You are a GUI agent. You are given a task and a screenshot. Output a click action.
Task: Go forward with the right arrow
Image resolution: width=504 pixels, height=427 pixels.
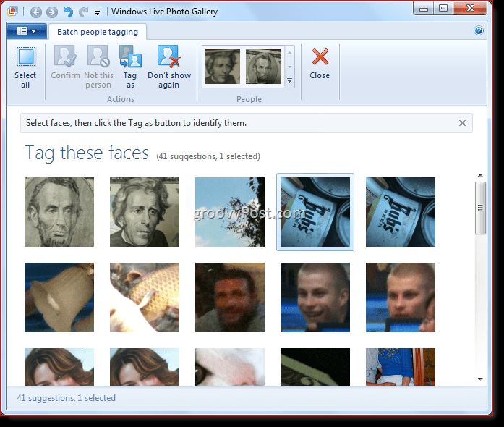pyautogui.click(x=52, y=12)
